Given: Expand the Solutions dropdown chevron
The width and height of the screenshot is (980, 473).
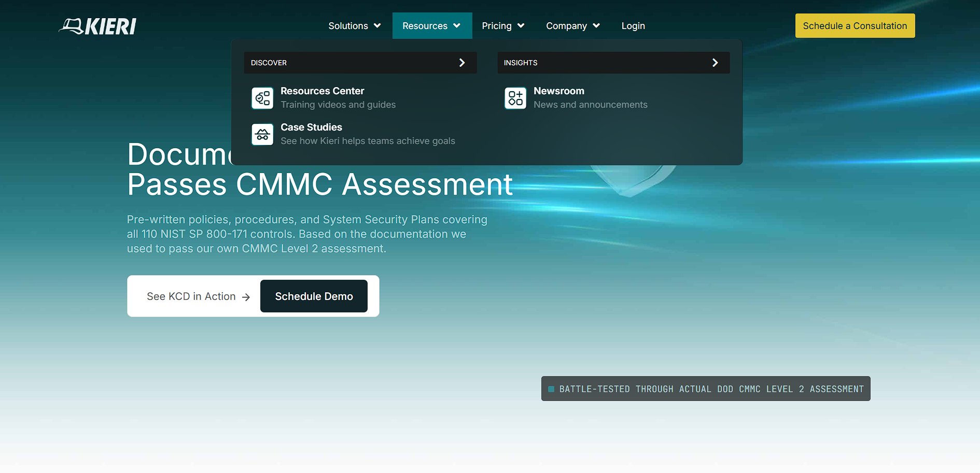Looking at the screenshot, I should 377,26.
